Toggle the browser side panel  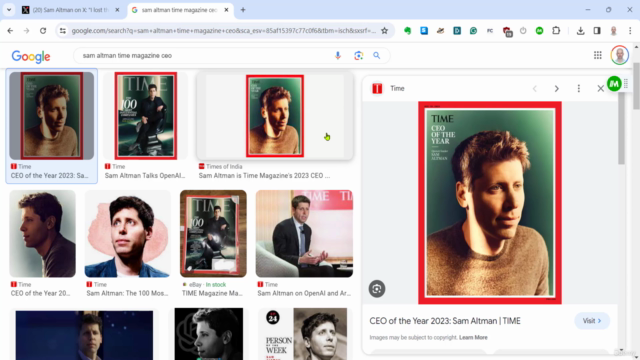tap(597, 31)
